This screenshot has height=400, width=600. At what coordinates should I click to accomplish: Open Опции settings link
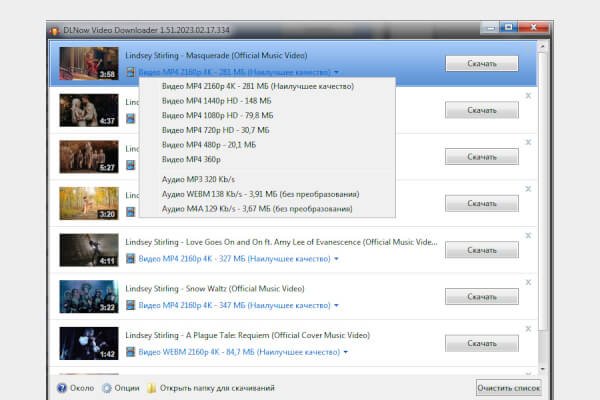point(127,388)
